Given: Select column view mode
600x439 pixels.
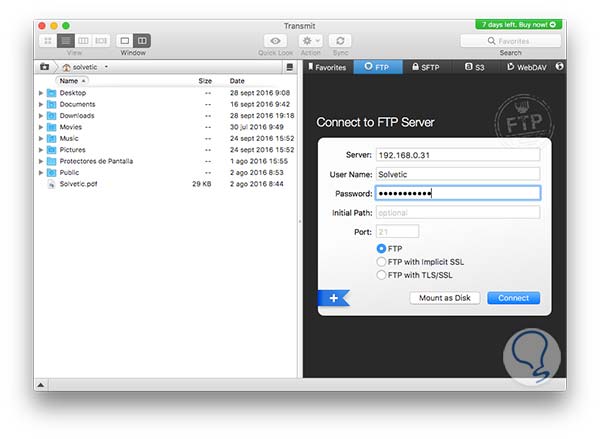Looking at the screenshot, I should click(x=83, y=41).
